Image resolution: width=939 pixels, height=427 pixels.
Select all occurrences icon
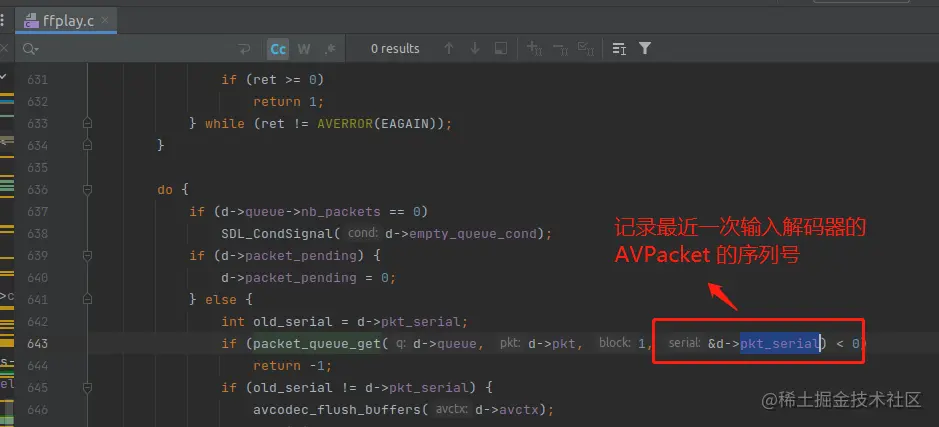[x=585, y=49]
